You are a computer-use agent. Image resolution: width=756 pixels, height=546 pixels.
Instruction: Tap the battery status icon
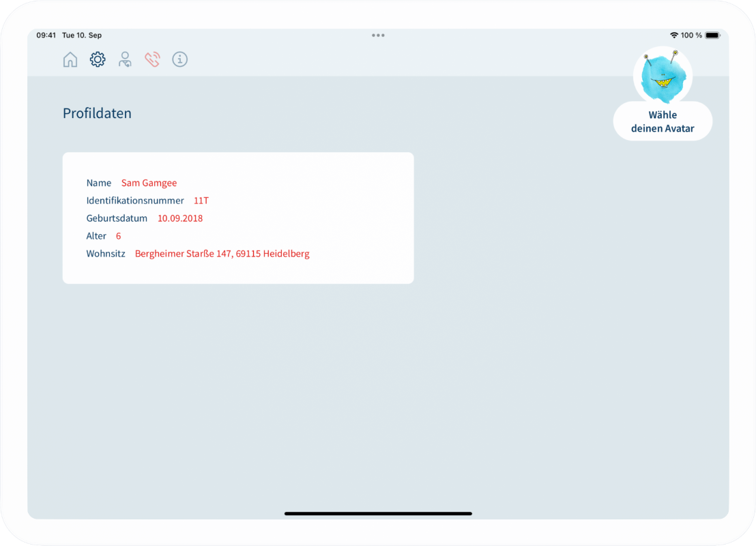tap(712, 35)
